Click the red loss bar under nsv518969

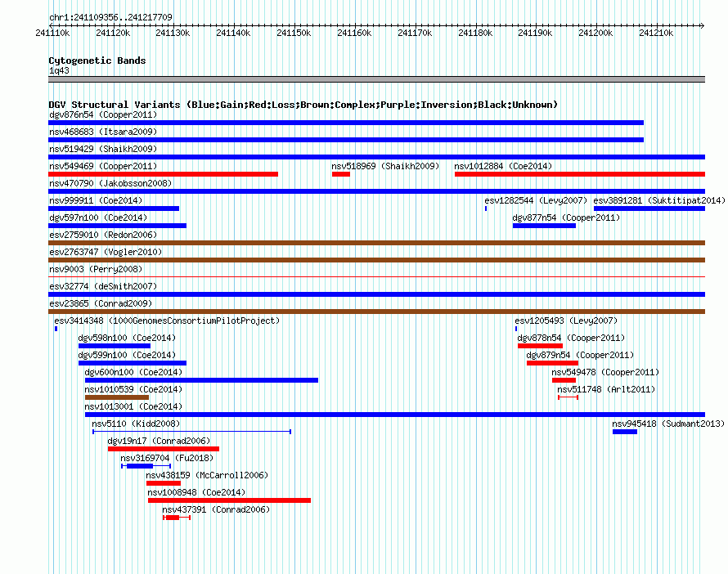[341, 174]
